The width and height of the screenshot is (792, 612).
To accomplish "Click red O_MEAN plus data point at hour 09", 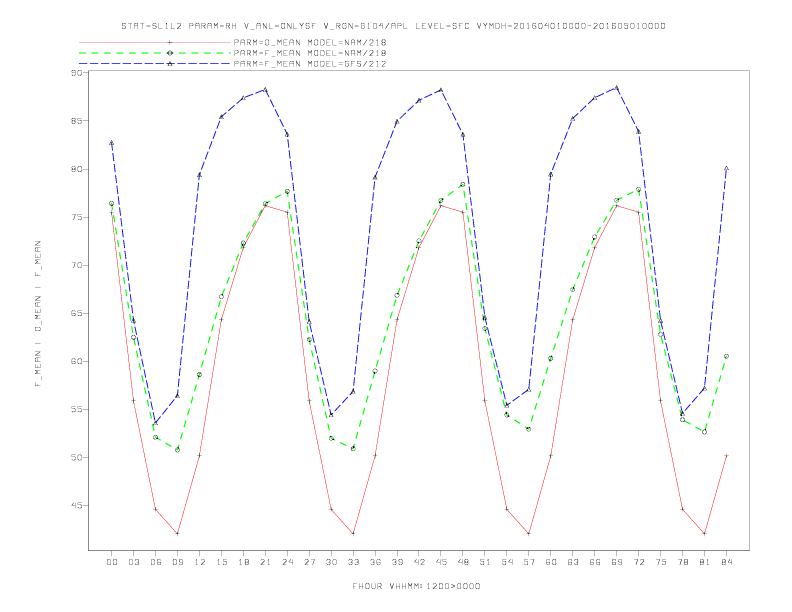I will [177, 533].
